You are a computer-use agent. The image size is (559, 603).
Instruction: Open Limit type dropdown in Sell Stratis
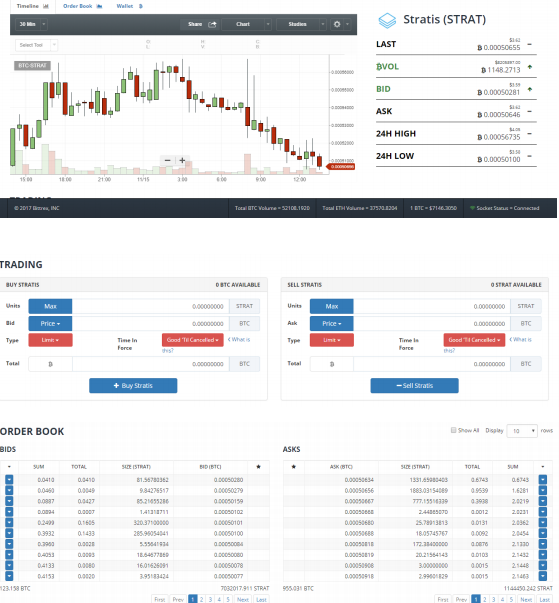point(331,340)
